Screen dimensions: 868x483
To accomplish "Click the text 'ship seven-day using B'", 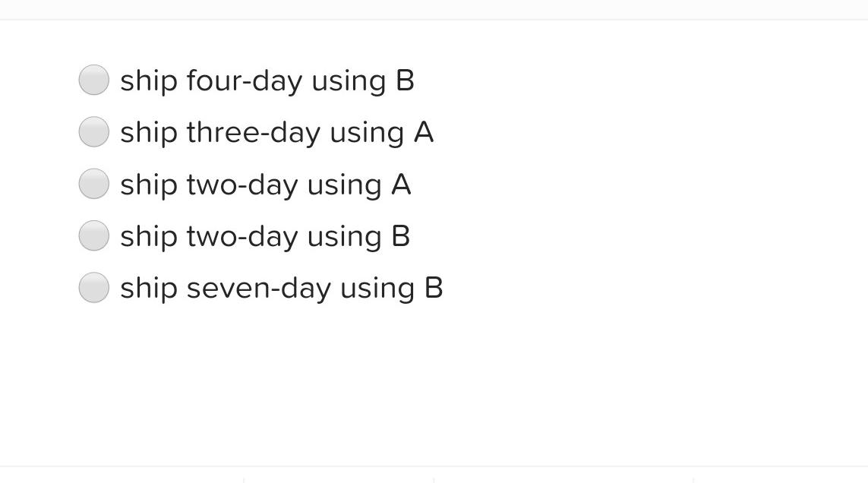I will pyautogui.click(x=281, y=287).
